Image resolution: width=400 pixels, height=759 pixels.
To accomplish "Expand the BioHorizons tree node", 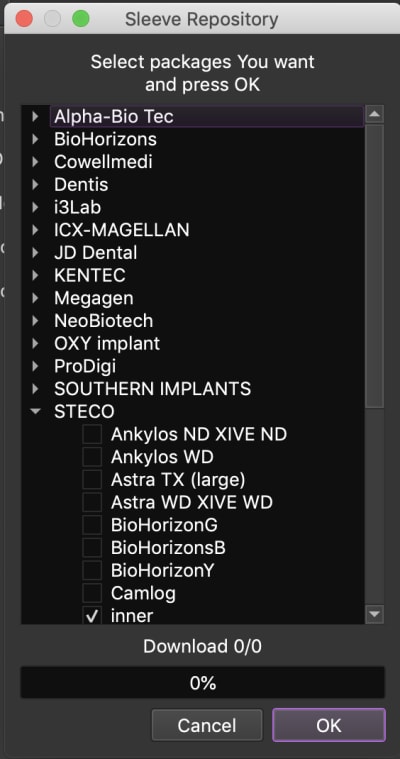I will pos(35,139).
